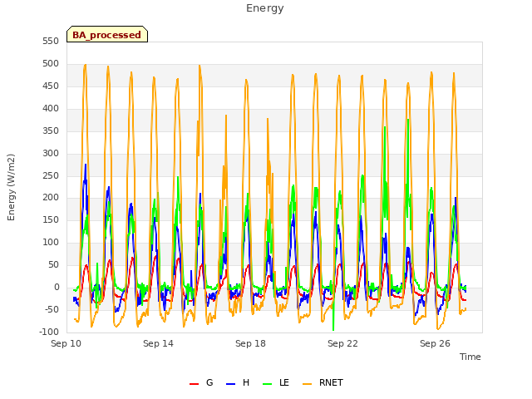
Task: Click the Energy chart title
Action: (x=265, y=8)
